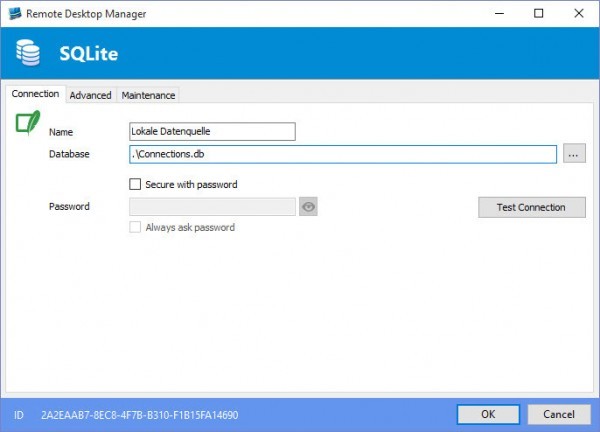Click the Remote Desktop Manager title icon
This screenshot has height=432, width=600.
coord(15,13)
